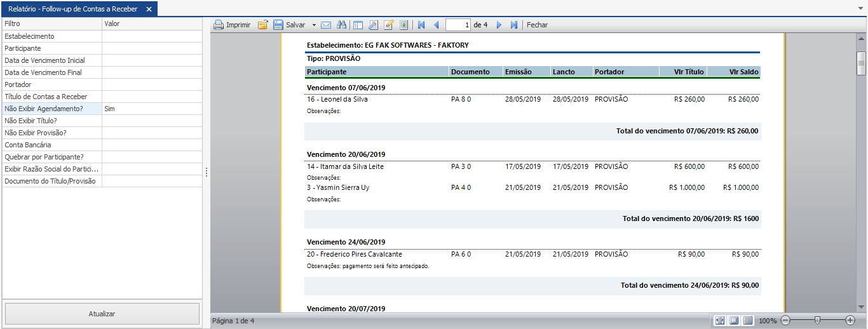Image resolution: width=868 pixels, height=329 pixels.
Task: Toggle the continuous page view mode
Action: 748,321
